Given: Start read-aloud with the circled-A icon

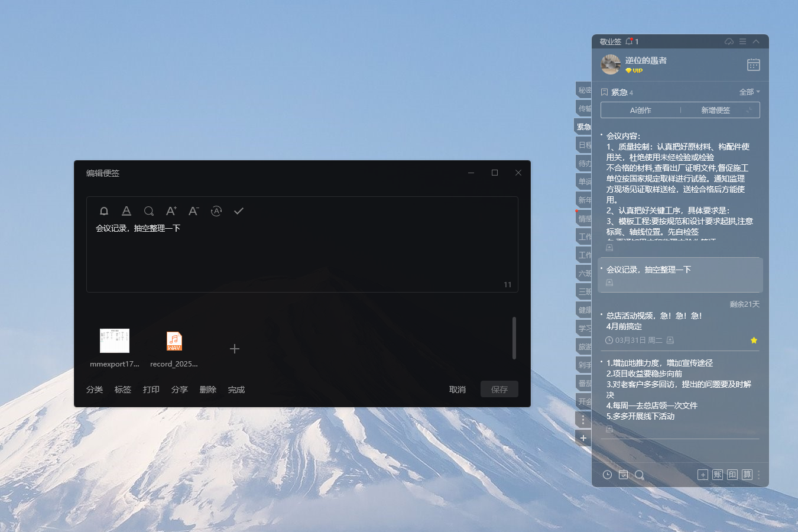Looking at the screenshot, I should (216, 211).
